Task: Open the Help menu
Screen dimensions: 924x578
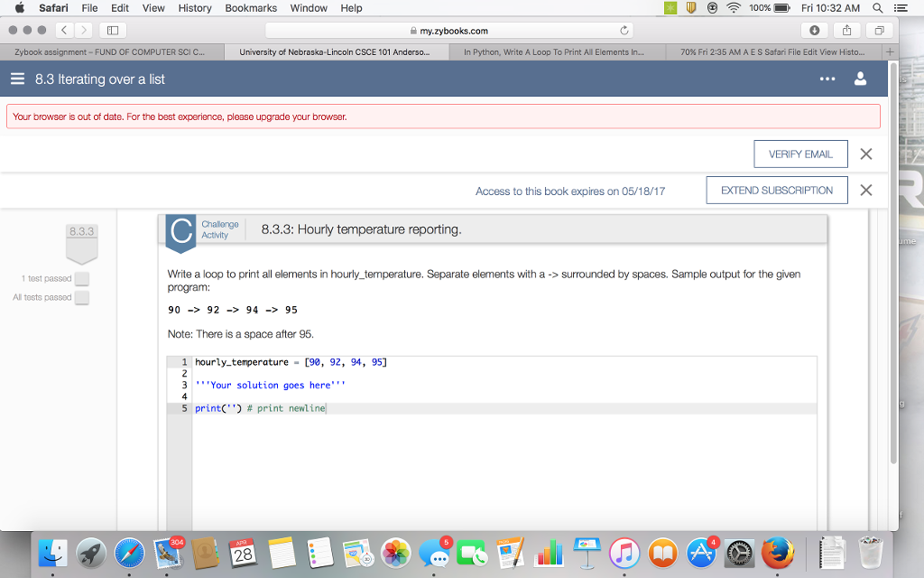Action: coord(351,8)
